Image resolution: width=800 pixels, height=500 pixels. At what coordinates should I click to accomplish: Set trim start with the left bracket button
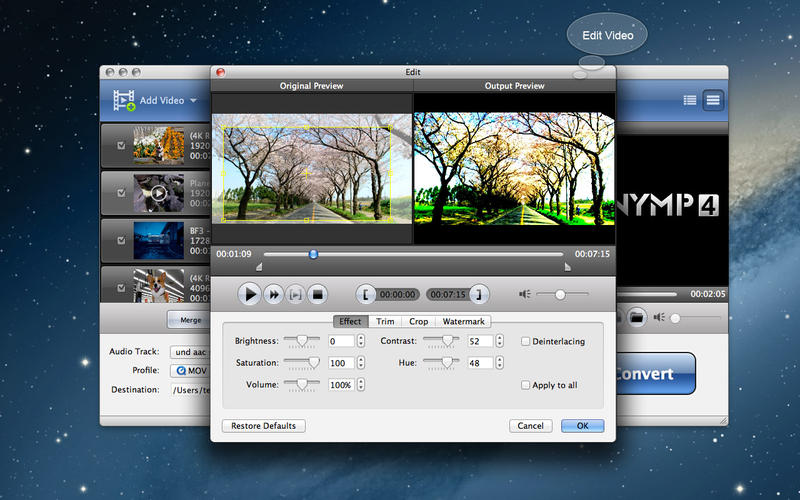367,294
